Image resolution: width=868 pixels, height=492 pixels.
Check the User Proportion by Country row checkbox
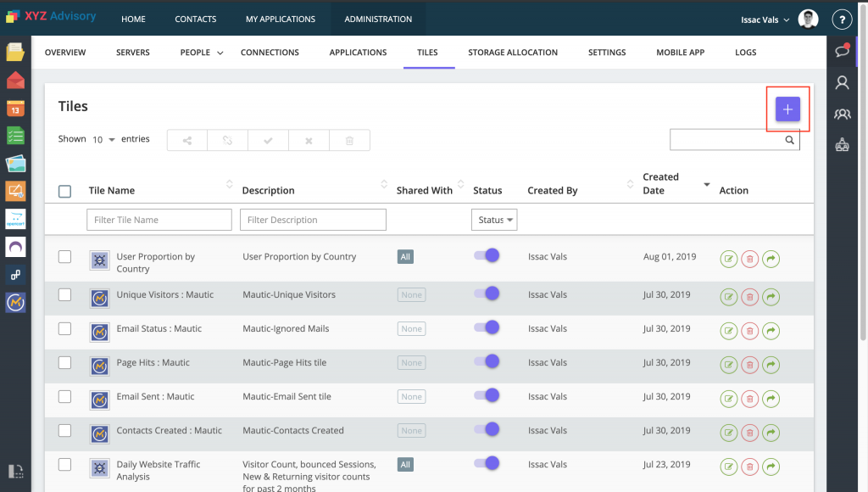[64, 256]
